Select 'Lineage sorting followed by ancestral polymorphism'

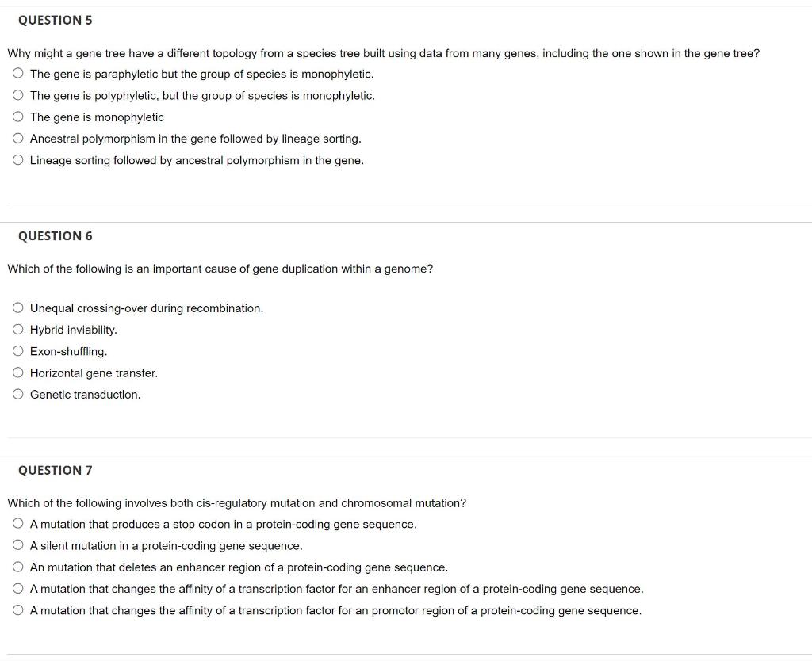pyautogui.click(x=18, y=160)
